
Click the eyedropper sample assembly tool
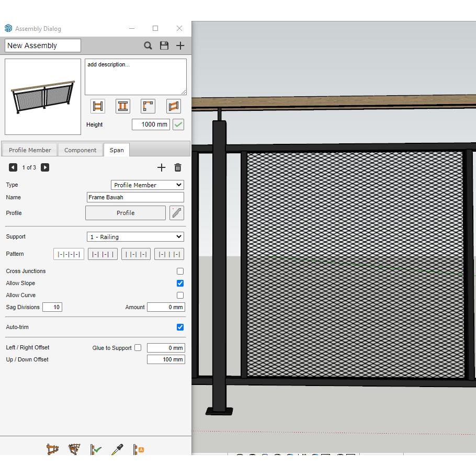click(x=117, y=449)
